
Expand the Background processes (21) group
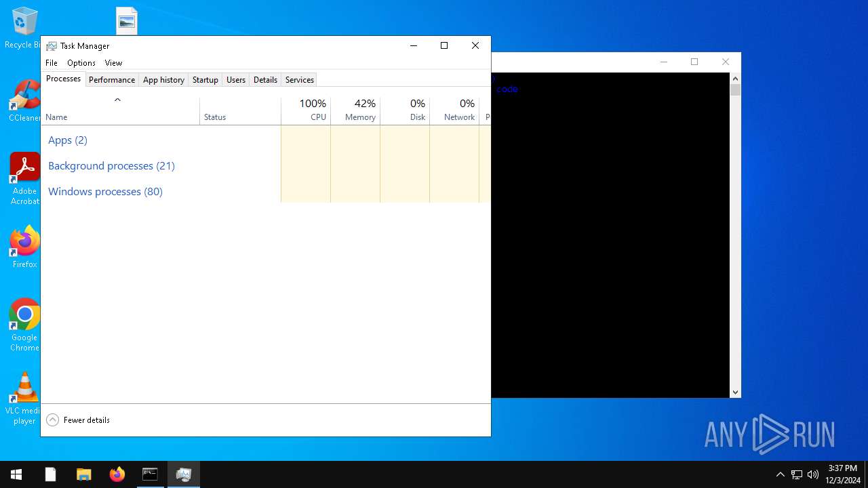point(111,165)
